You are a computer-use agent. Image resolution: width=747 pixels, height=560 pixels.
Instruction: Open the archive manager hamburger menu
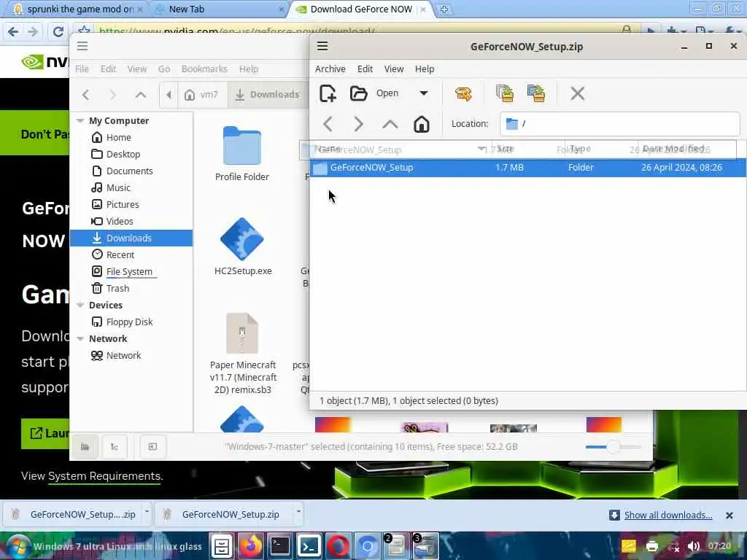[x=322, y=46]
